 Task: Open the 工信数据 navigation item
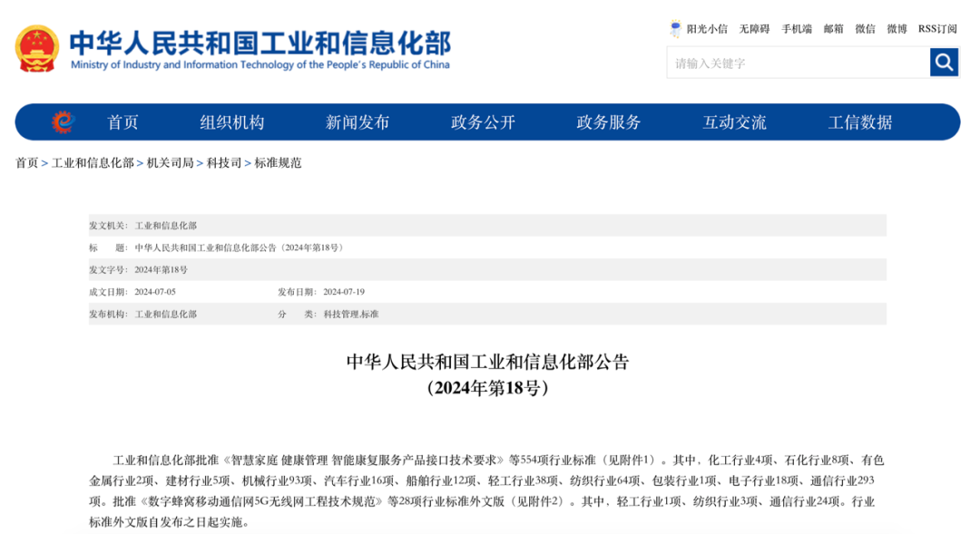860,122
